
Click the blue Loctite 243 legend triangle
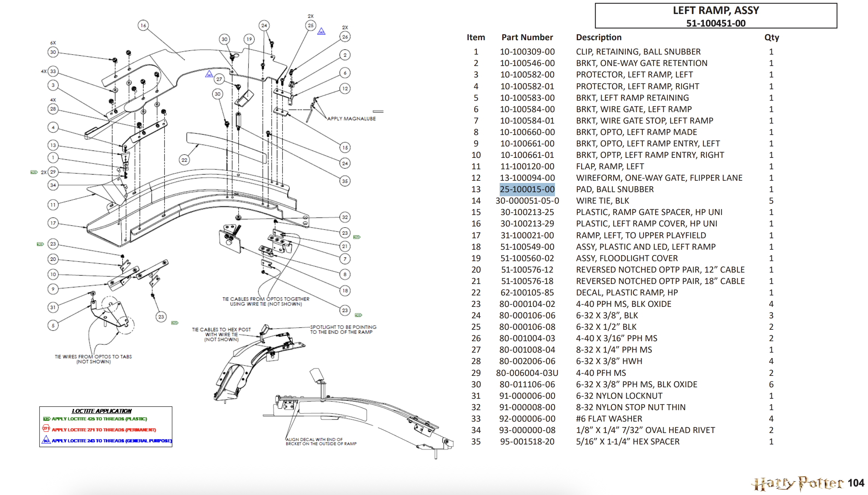click(46, 440)
